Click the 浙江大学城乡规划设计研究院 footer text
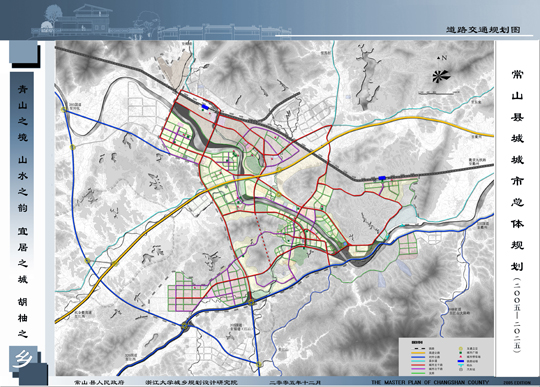 [x=191, y=382]
